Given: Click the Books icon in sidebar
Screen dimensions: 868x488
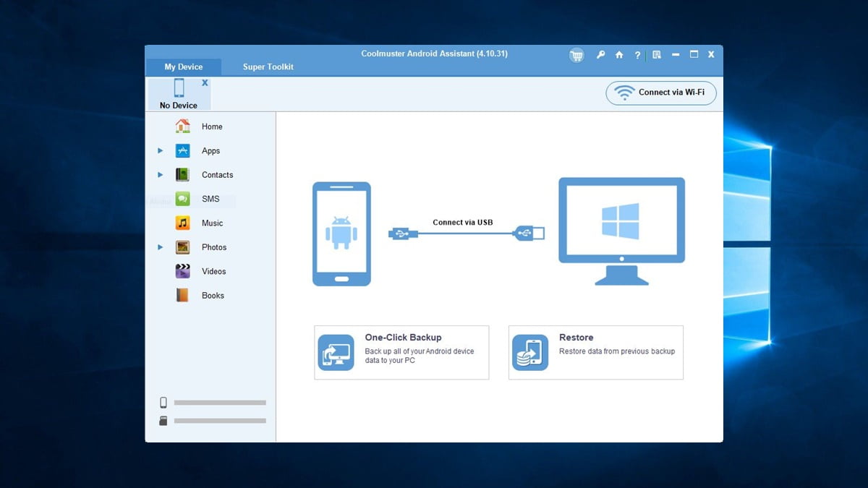Looking at the screenshot, I should (183, 296).
